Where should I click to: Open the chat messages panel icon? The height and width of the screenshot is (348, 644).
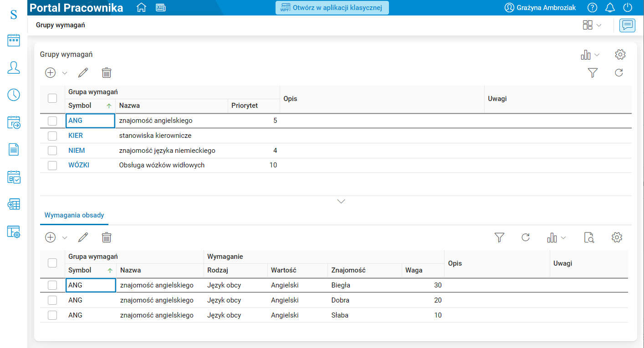pos(628,25)
